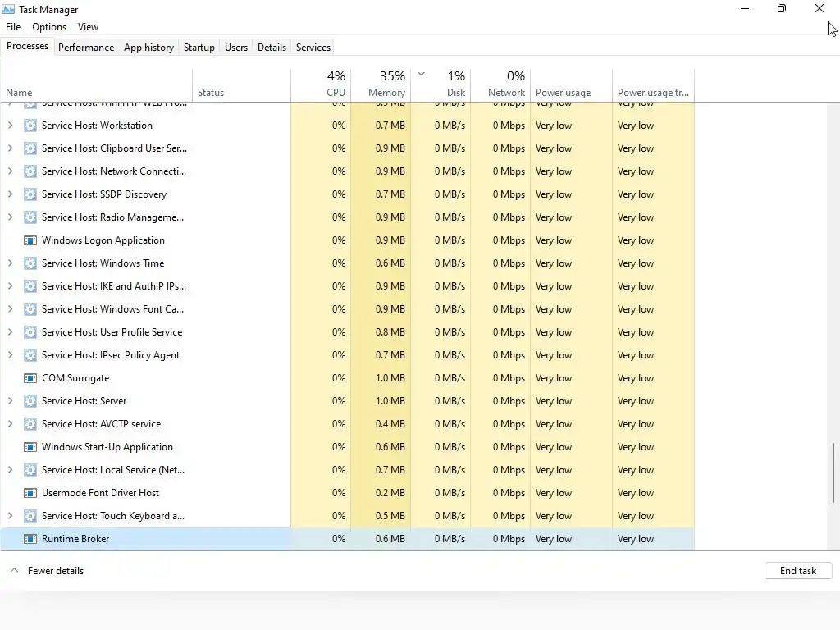Click gear icon of Service Host: Server

30,401
